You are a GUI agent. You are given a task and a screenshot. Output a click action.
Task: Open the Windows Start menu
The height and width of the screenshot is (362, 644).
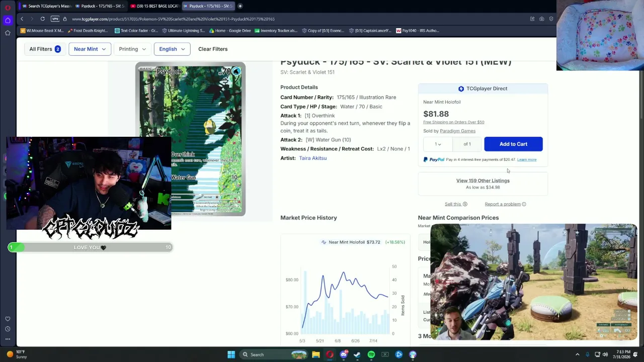coord(231,355)
